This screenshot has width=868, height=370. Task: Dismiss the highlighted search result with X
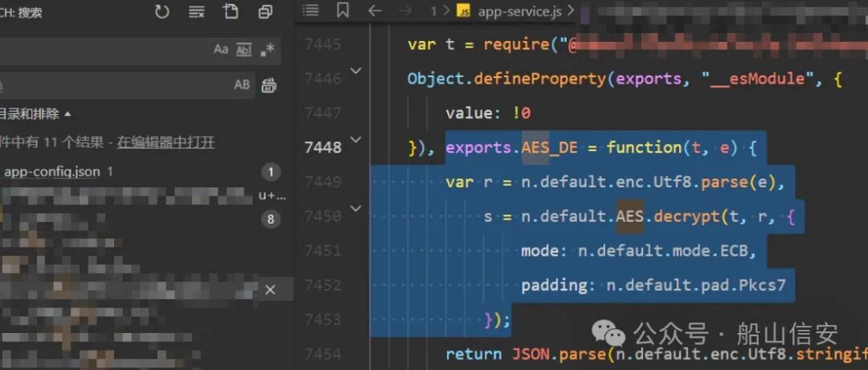point(270,290)
